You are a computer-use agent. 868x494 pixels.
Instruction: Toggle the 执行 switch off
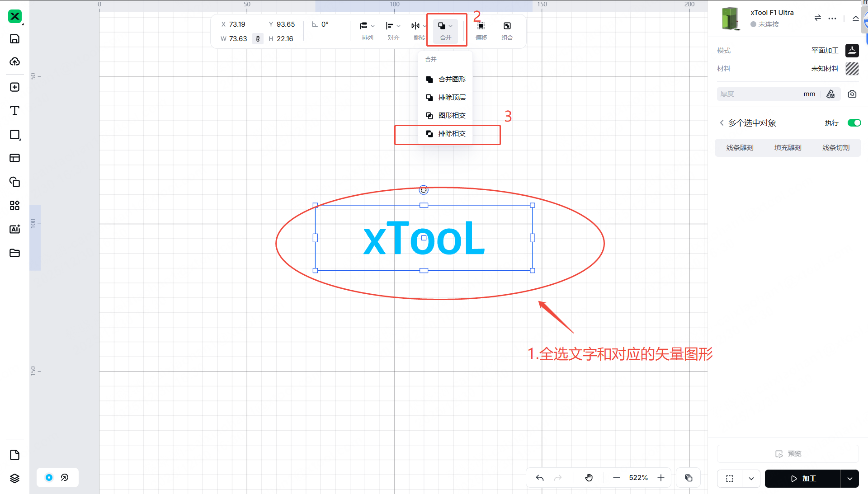tap(854, 123)
